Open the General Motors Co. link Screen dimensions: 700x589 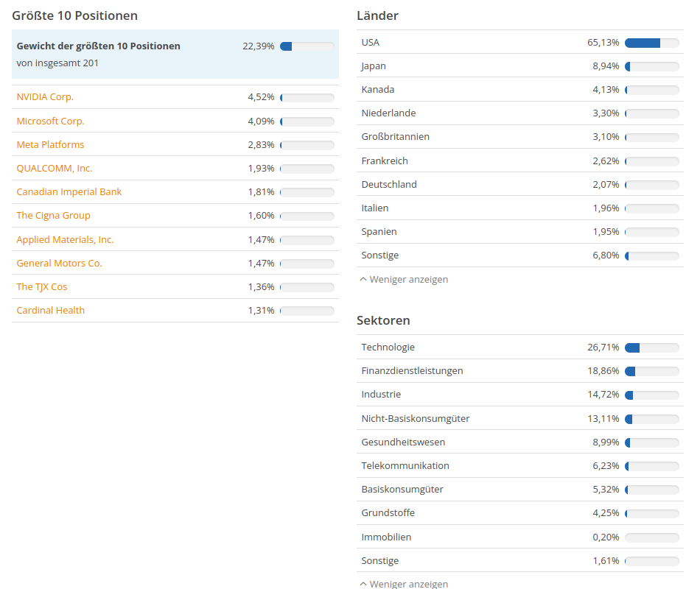tap(59, 263)
